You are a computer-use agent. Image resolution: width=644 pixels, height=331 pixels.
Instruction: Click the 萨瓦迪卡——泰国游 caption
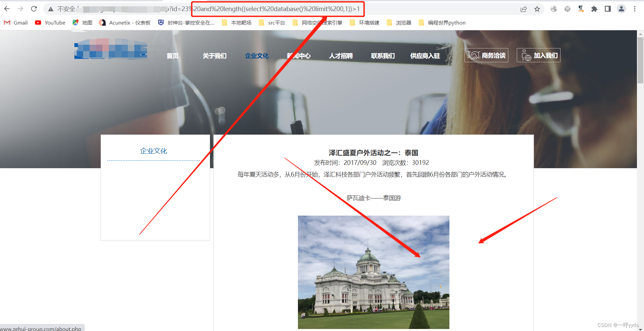tap(374, 198)
